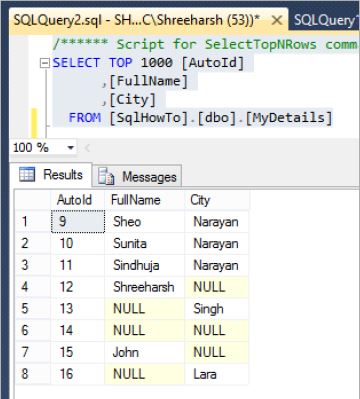360x399 pixels.
Task: Open the second SQLQuery tab on the right
Action: (324, 20)
